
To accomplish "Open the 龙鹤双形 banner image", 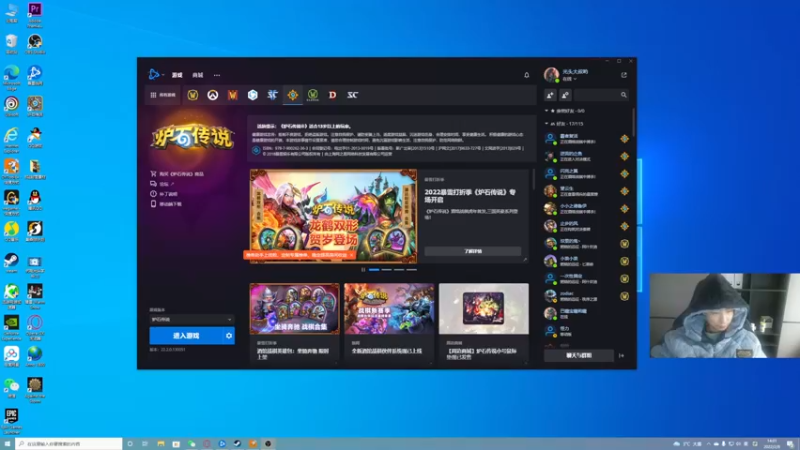I will tap(333, 216).
